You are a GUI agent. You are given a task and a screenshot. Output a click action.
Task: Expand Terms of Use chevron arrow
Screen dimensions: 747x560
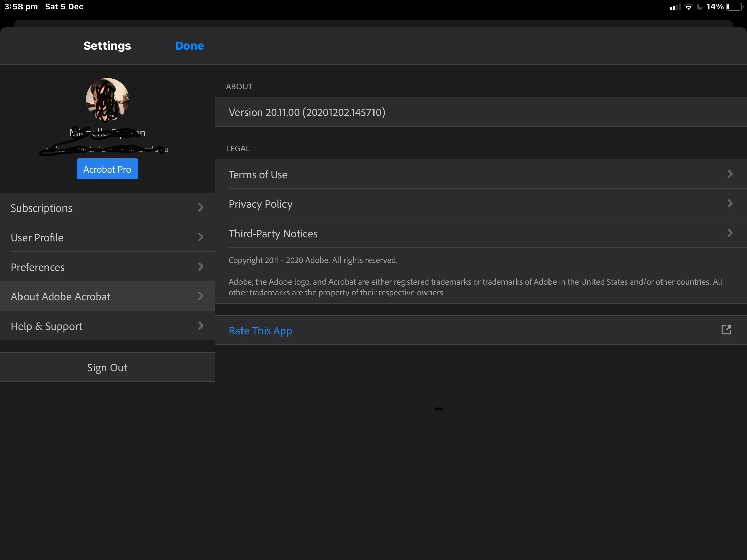[730, 174]
